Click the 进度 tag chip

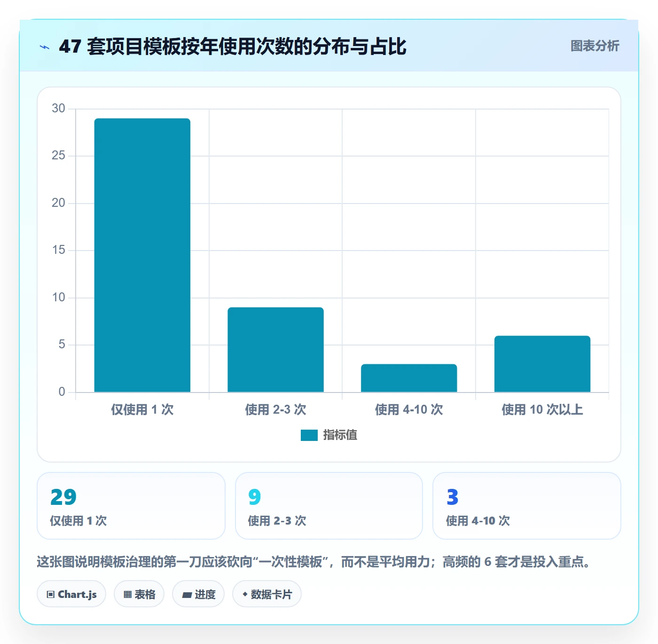(x=198, y=594)
